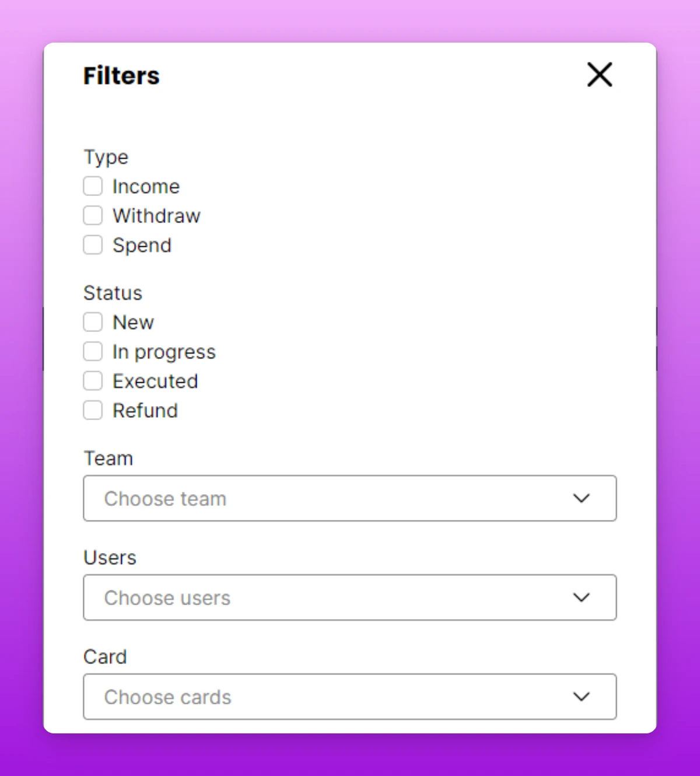Select the New status checkbox
This screenshot has height=776, width=700.
click(93, 322)
